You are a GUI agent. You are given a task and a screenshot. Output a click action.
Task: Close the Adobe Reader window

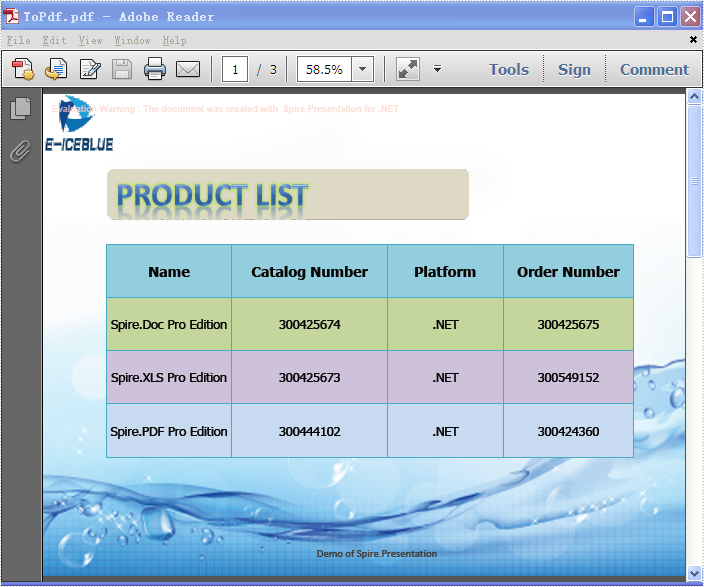(x=691, y=17)
